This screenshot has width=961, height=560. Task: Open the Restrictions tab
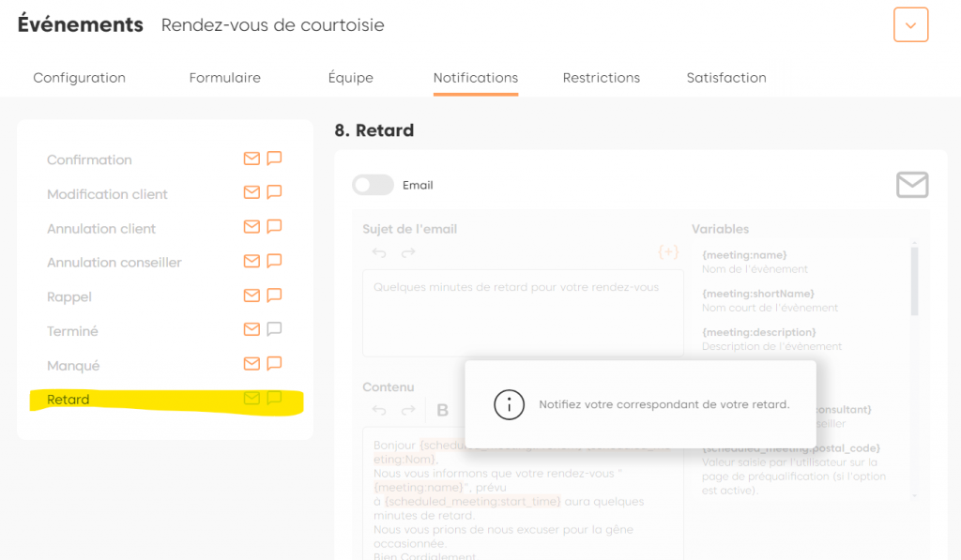pyautogui.click(x=601, y=78)
